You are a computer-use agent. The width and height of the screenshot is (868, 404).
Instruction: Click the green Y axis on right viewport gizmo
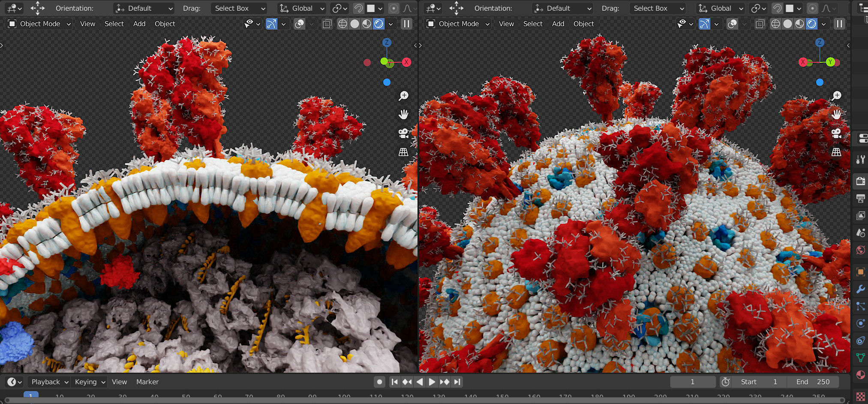(x=830, y=62)
